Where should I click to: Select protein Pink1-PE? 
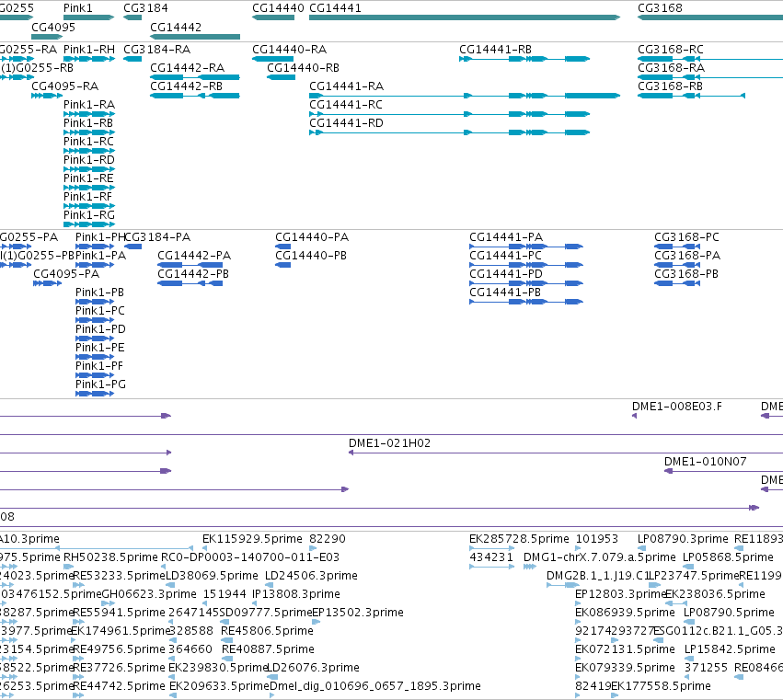click(95, 357)
